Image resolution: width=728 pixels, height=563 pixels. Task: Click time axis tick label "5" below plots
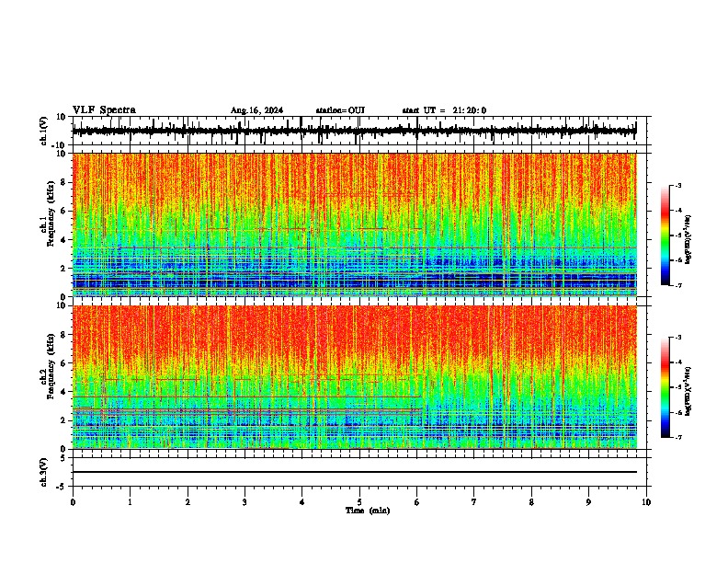(359, 502)
